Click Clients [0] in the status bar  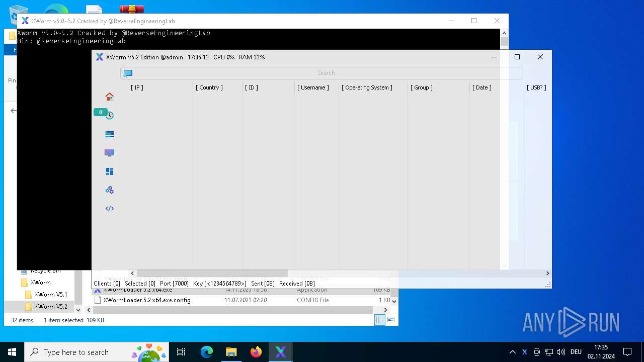click(107, 284)
